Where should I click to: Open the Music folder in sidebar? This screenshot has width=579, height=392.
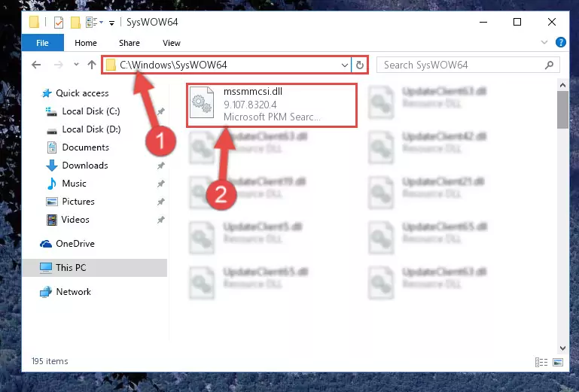(x=74, y=184)
